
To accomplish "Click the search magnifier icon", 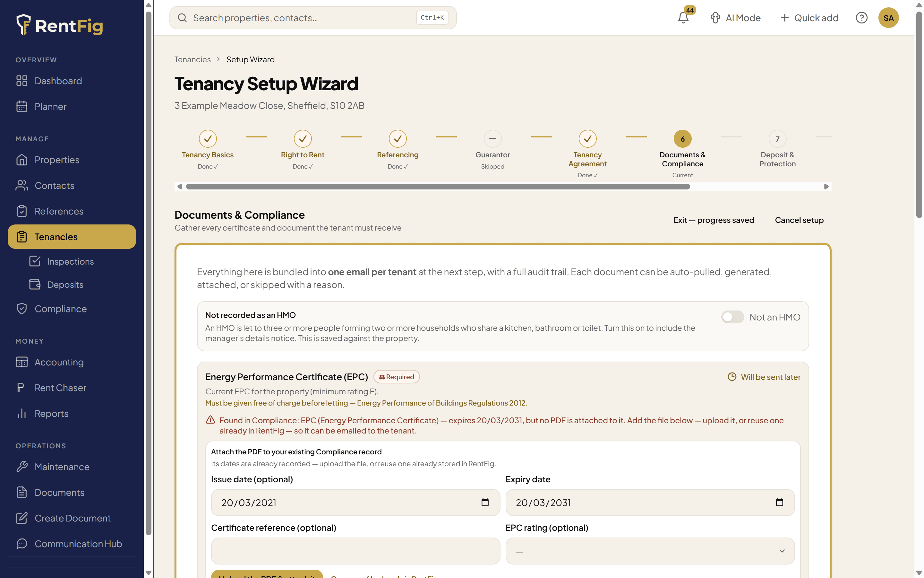I will click(182, 18).
